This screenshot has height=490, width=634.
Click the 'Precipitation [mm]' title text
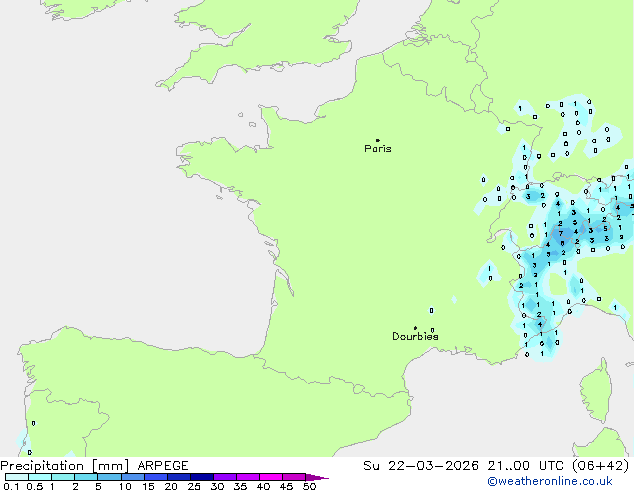(x=58, y=465)
